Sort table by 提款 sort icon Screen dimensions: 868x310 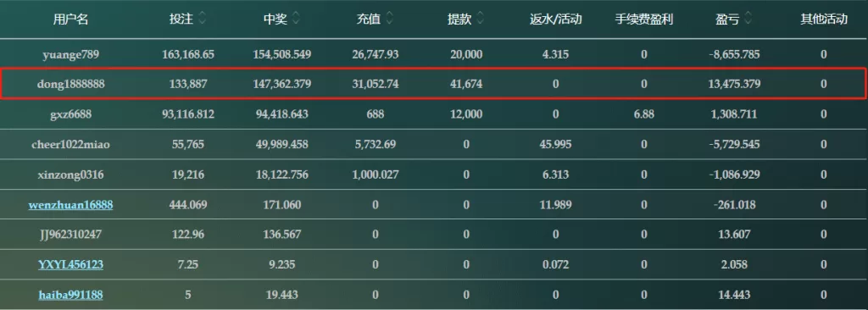(480, 19)
